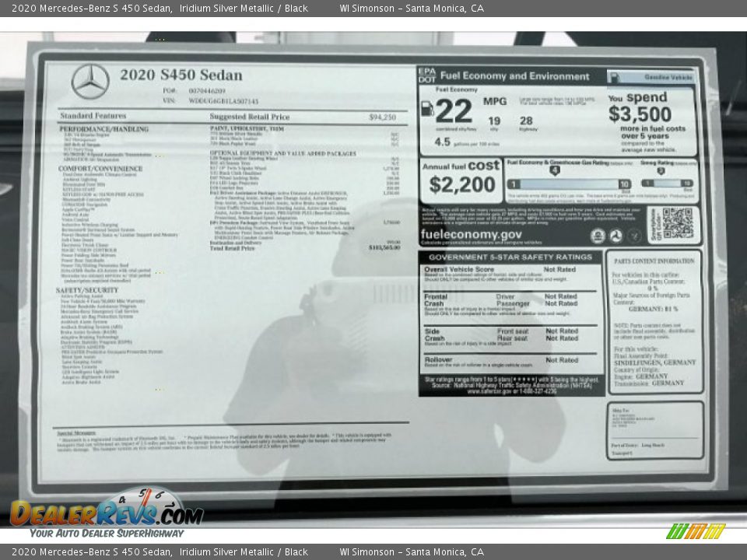
Task: Select the large 22 combined MPG figure
Action: (x=454, y=110)
